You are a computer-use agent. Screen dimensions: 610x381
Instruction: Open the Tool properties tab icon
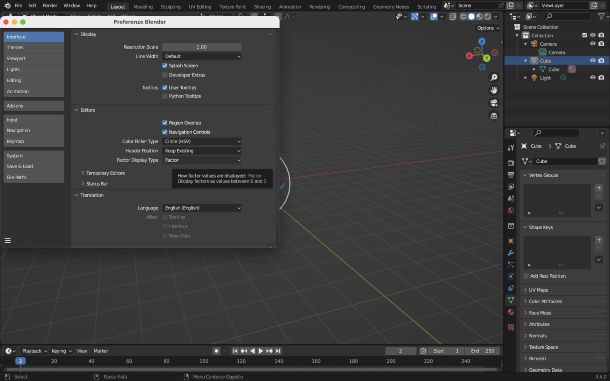511,147
